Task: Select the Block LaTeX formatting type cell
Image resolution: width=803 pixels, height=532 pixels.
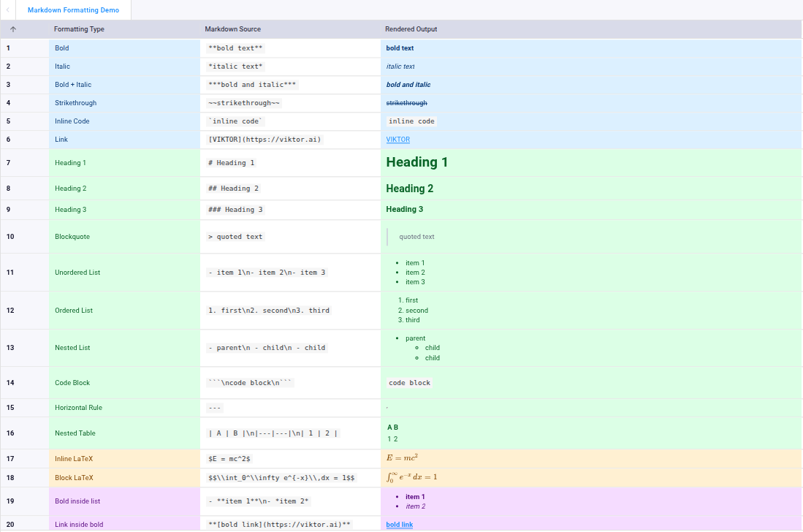Action: tap(124, 478)
